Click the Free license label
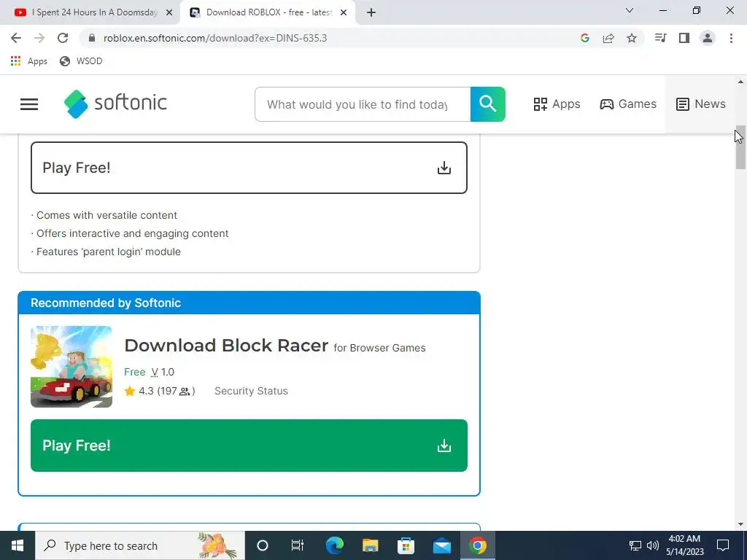Image resolution: width=747 pixels, height=560 pixels. pos(135,372)
